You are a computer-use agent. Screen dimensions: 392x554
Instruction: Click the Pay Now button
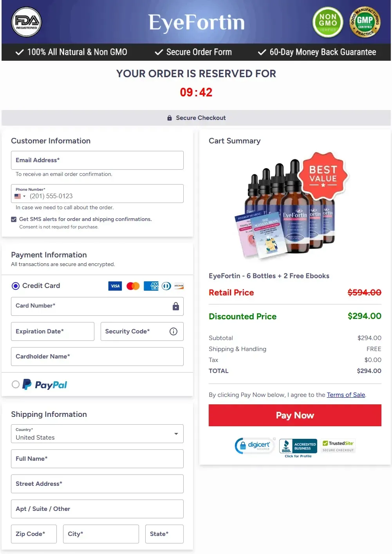(295, 415)
